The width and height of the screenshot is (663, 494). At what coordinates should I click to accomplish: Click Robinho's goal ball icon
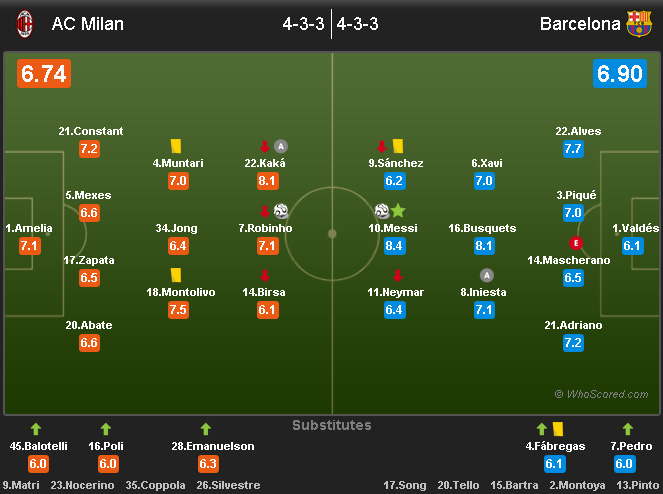(x=281, y=211)
